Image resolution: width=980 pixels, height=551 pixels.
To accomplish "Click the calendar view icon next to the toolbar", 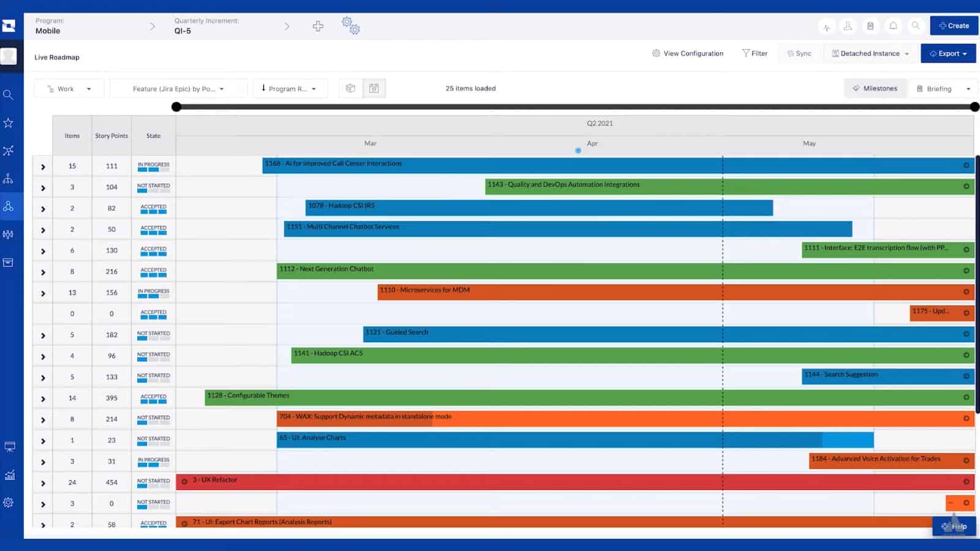I will (374, 88).
